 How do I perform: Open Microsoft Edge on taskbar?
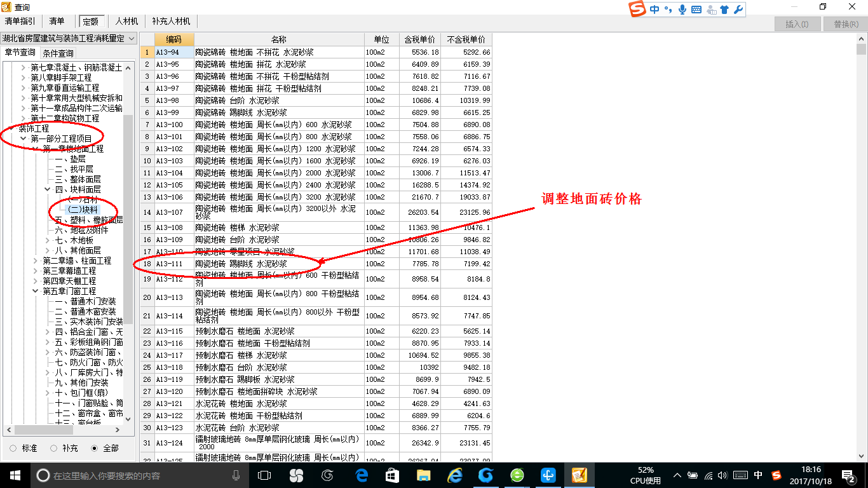[x=362, y=475]
